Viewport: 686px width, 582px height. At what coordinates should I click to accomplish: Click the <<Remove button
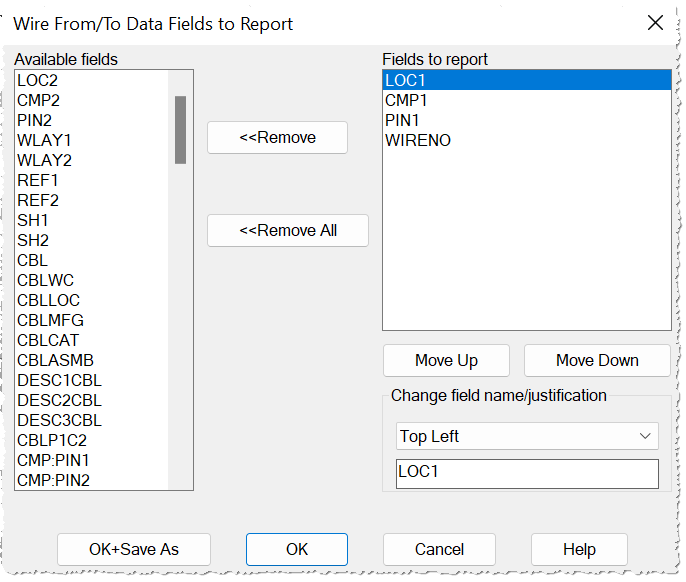[277, 137]
